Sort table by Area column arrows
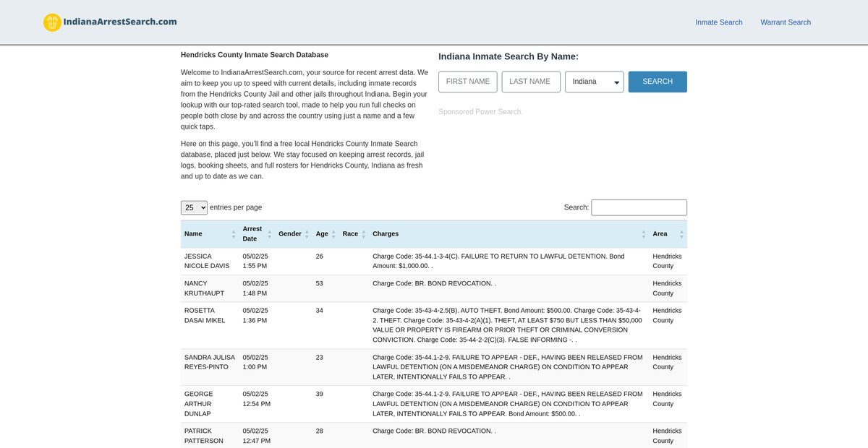Viewport: 868px width, 448px height. [x=681, y=234]
